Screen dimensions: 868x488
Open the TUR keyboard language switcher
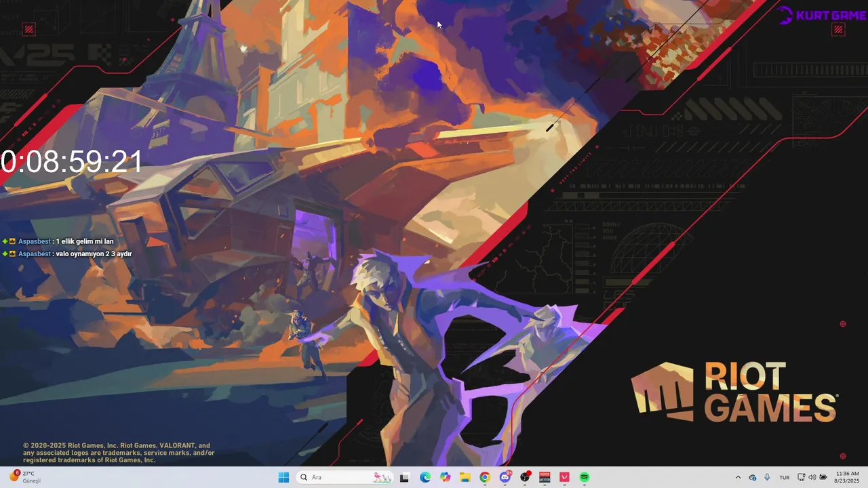[785, 477]
